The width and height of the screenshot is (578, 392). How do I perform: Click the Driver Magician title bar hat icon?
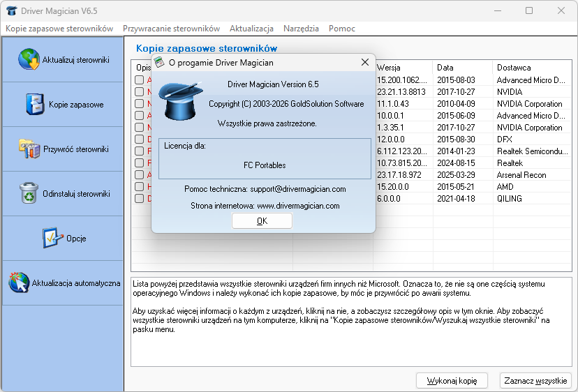point(11,10)
